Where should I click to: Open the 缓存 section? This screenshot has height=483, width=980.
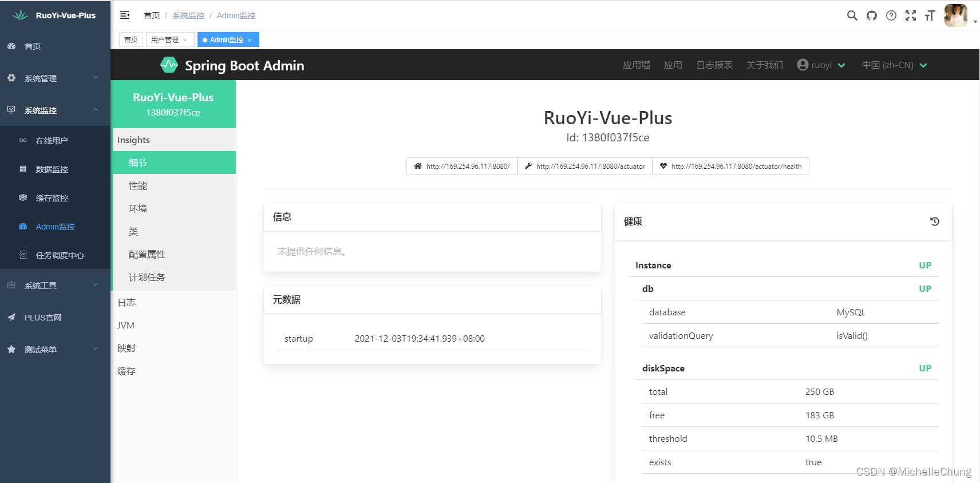click(173, 371)
